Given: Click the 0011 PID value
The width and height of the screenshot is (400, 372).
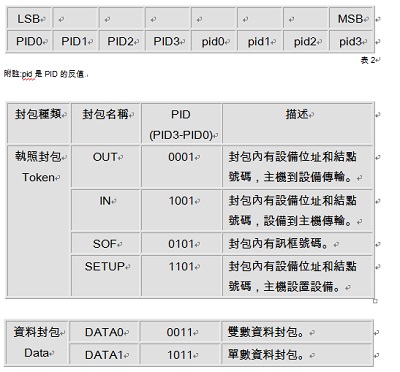Looking at the screenshot, I should coord(180,332).
